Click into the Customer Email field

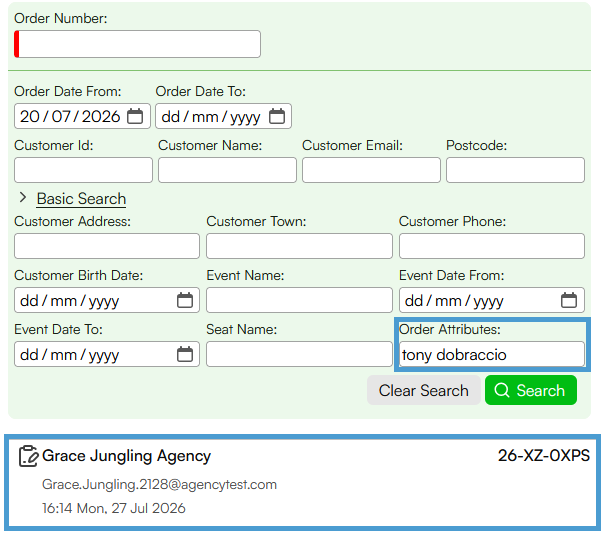tap(371, 170)
